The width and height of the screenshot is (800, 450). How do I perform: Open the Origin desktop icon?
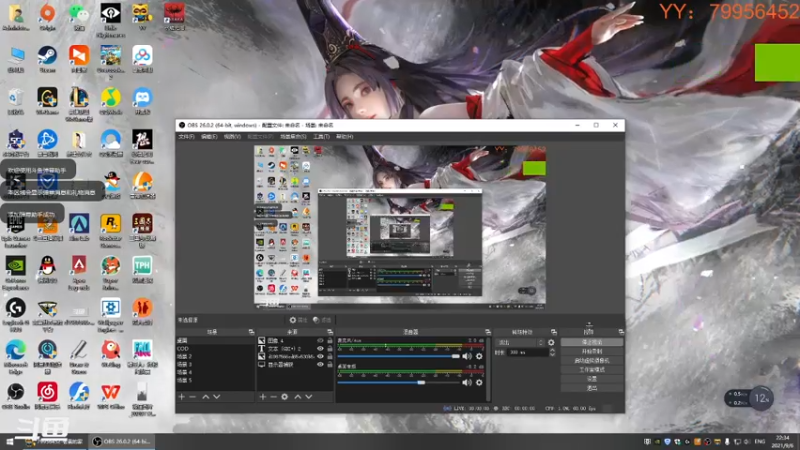click(47, 16)
